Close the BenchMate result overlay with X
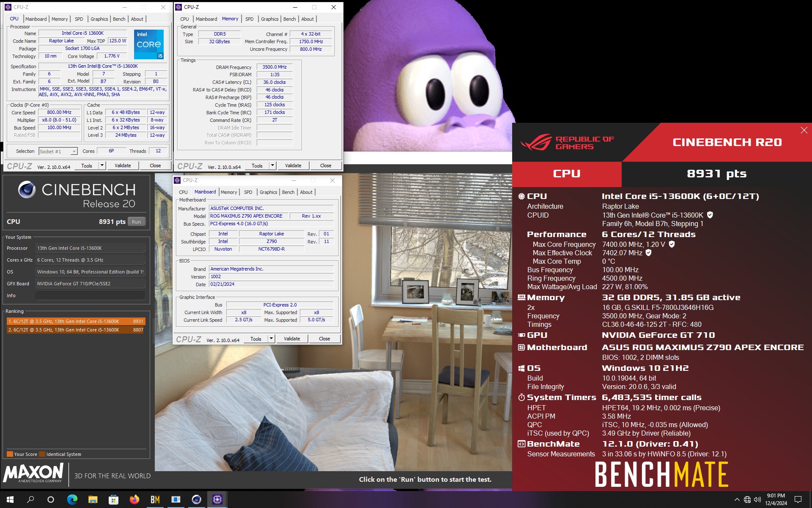Viewport: 812px width, 508px height. pos(804,130)
